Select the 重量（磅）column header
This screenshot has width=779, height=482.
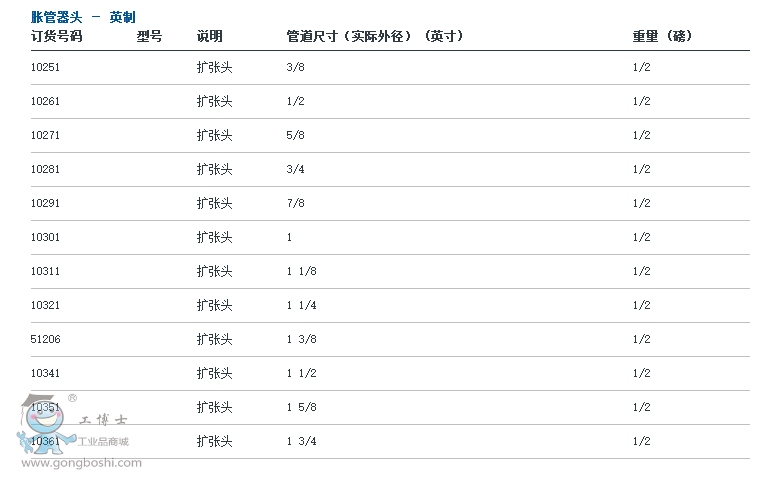662,36
